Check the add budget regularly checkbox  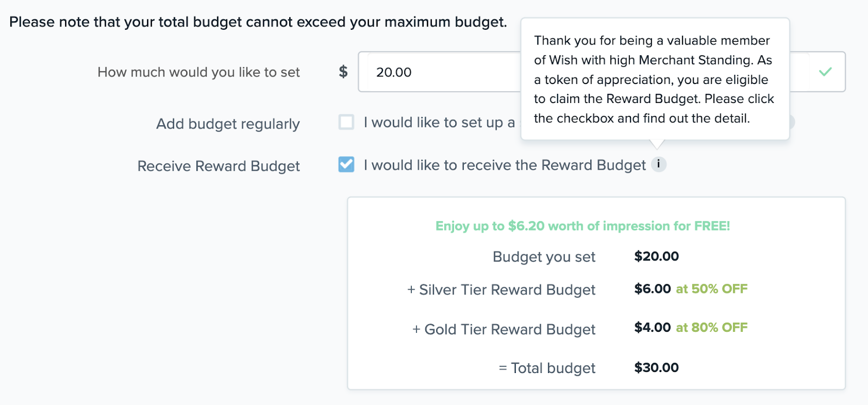tap(346, 122)
